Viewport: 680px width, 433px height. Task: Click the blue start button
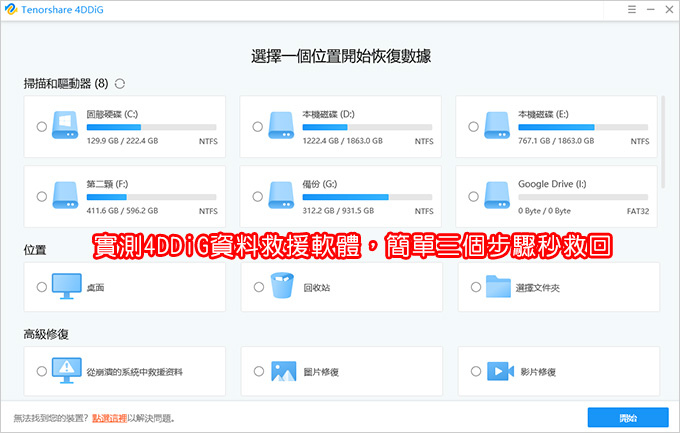coord(628,418)
